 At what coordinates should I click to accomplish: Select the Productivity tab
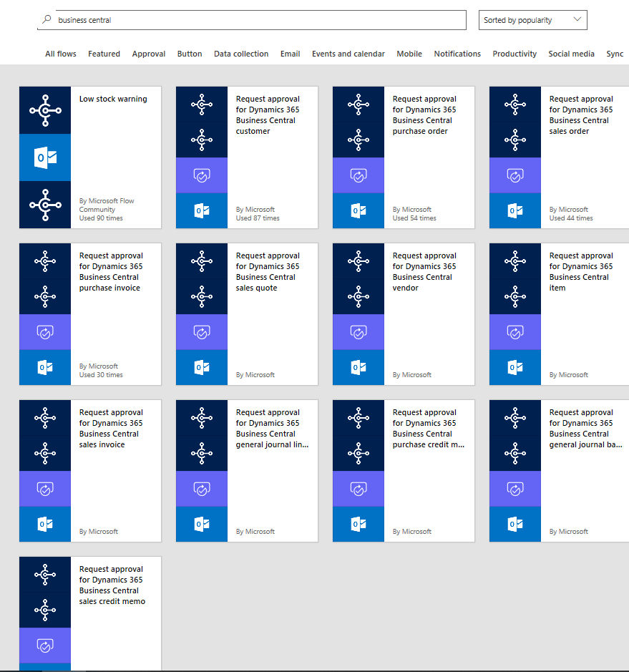pyautogui.click(x=515, y=54)
